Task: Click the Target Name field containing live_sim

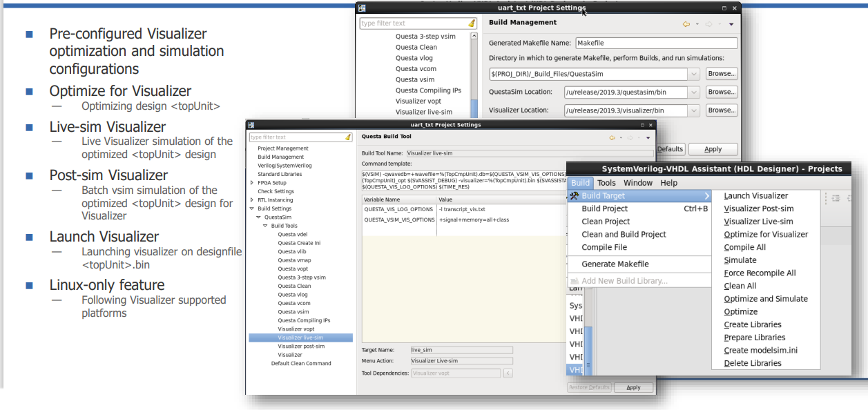Action: point(461,351)
